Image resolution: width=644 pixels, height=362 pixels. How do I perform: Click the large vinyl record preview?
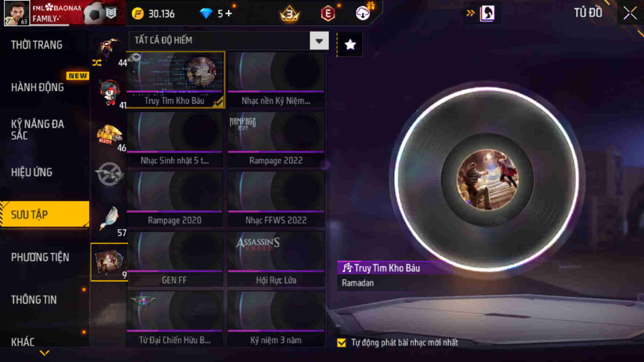(487, 179)
